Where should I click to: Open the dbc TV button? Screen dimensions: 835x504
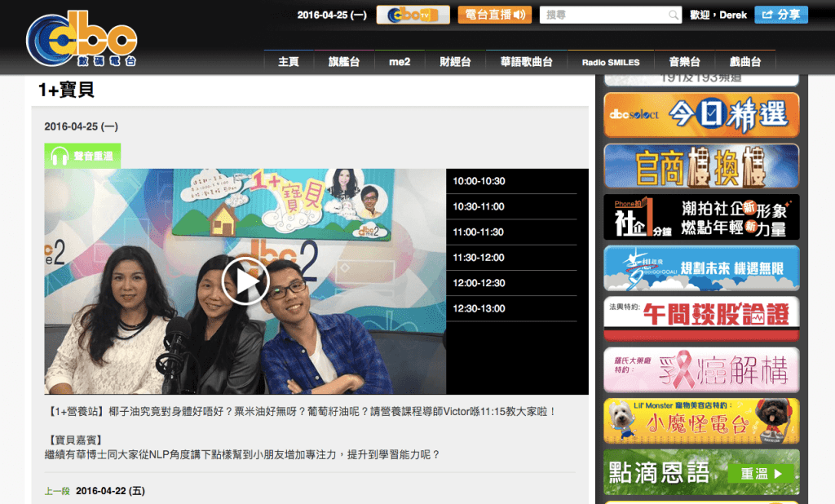coord(413,15)
